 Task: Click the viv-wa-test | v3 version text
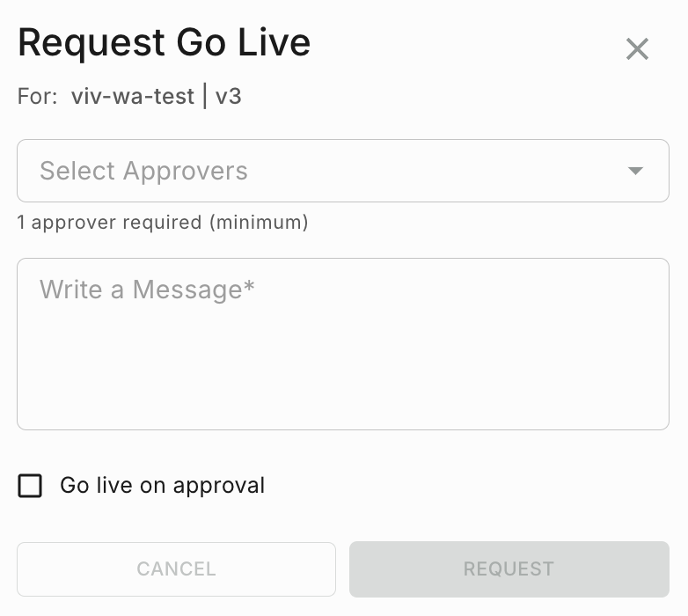coord(157,96)
